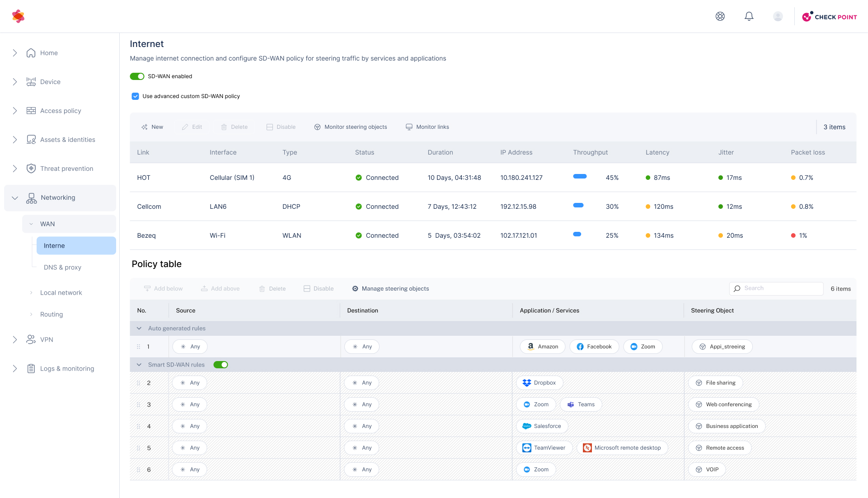Click the Logs & monitoring clipboard icon
Screen dimensions: 868x498
click(x=31, y=369)
